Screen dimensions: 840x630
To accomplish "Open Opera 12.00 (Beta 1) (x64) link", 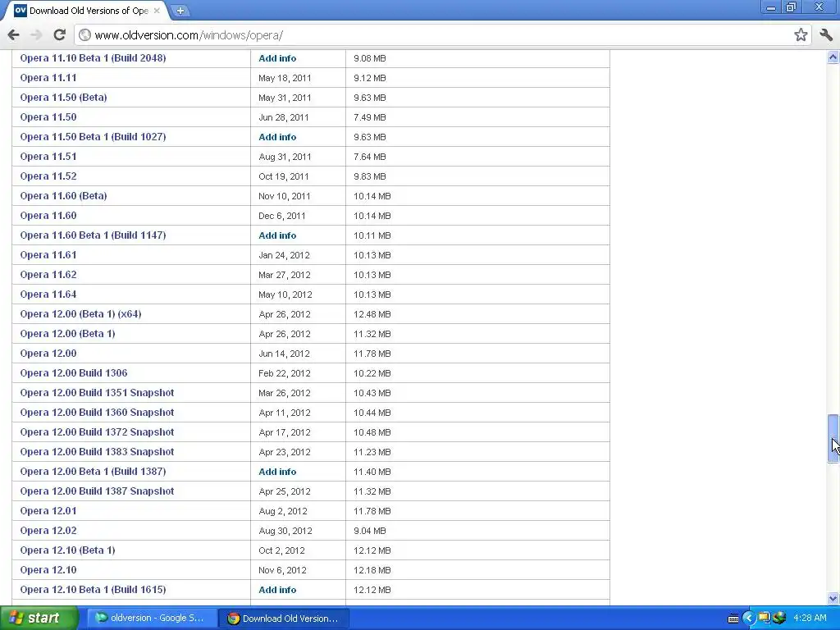I will [80, 314].
